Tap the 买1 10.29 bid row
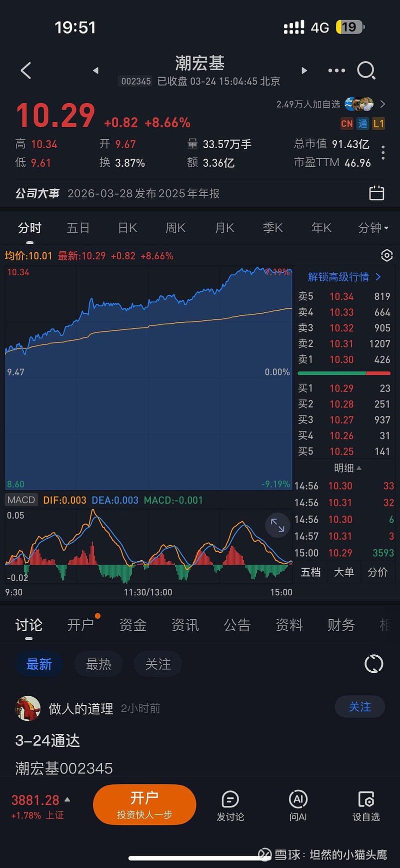 click(344, 388)
